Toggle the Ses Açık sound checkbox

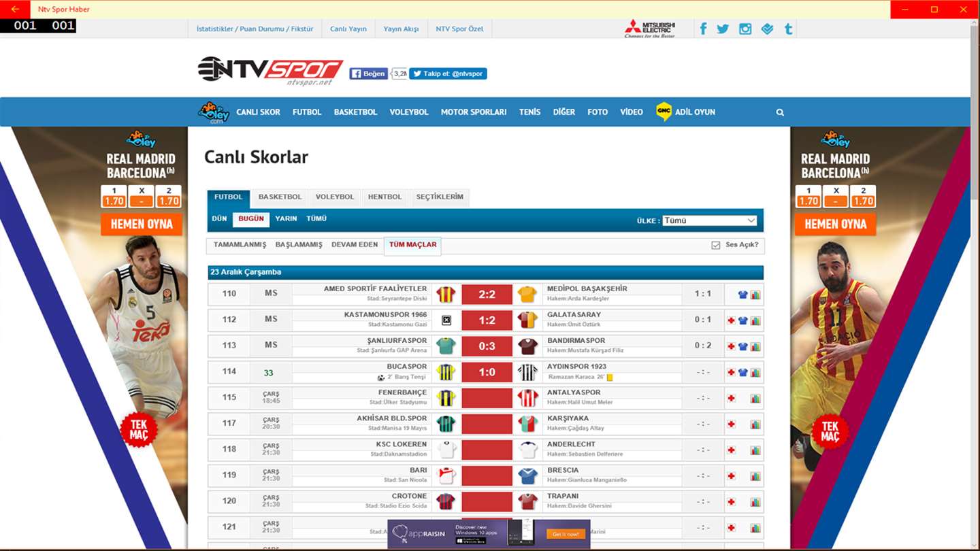(x=715, y=245)
